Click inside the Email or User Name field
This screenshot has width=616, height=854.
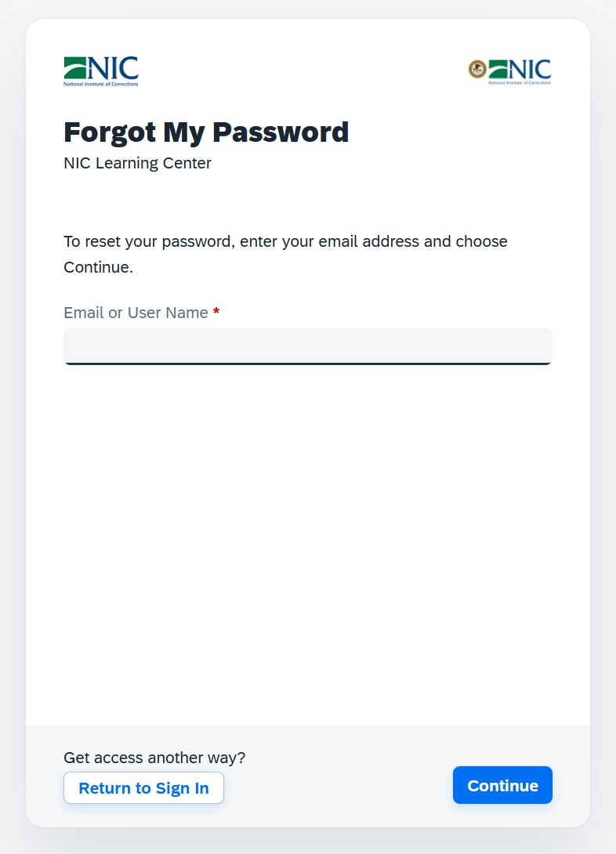click(307, 346)
